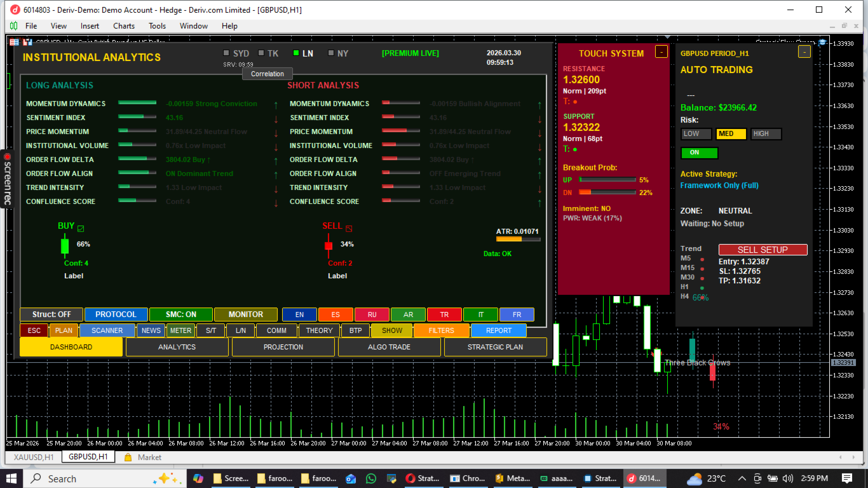Switch to the XAUUSD,H1 chart tab

tap(34, 457)
